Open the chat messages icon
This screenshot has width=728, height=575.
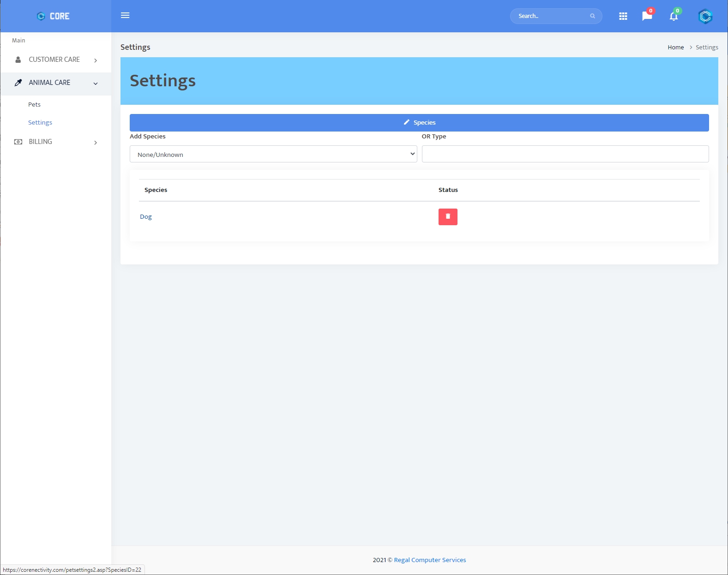[x=647, y=16]
